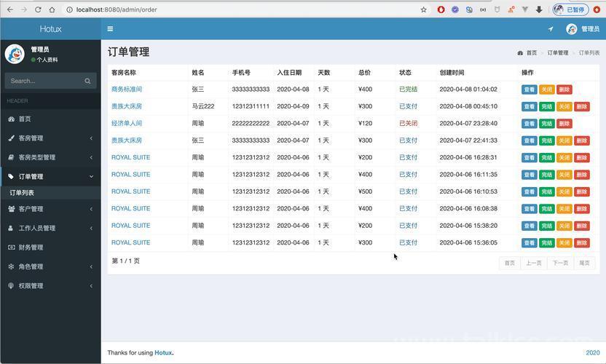Click 查看 button for the 商务标准间 order
This screenshot has width=606, height=364.
pos(529,90)
